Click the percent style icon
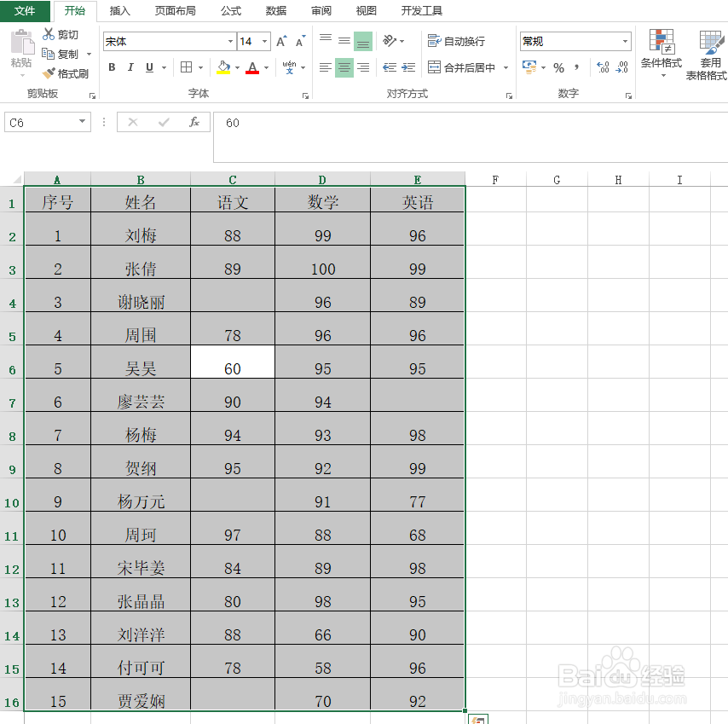Viewport: 728px width, 724px height. [x=558, y=68]
